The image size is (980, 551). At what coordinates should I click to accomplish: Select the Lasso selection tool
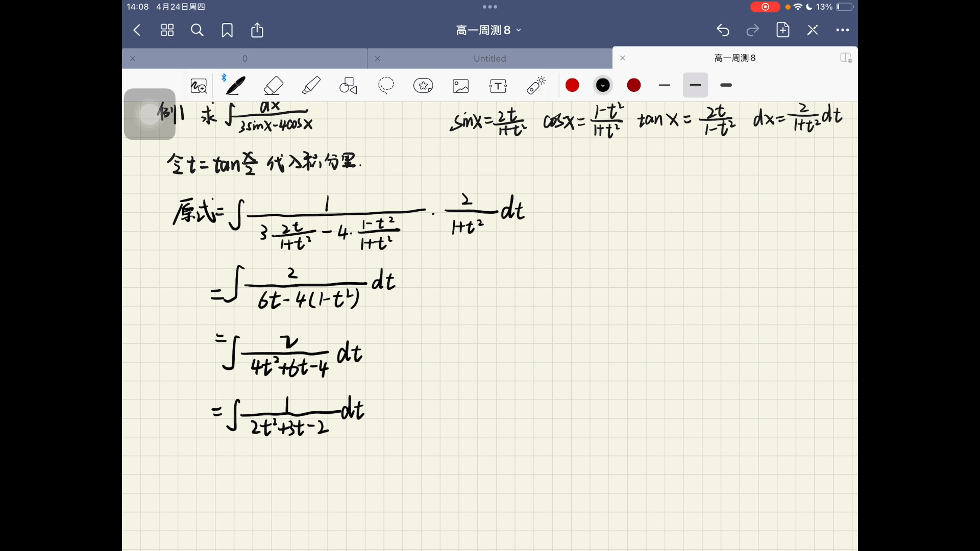click(386, 86)
